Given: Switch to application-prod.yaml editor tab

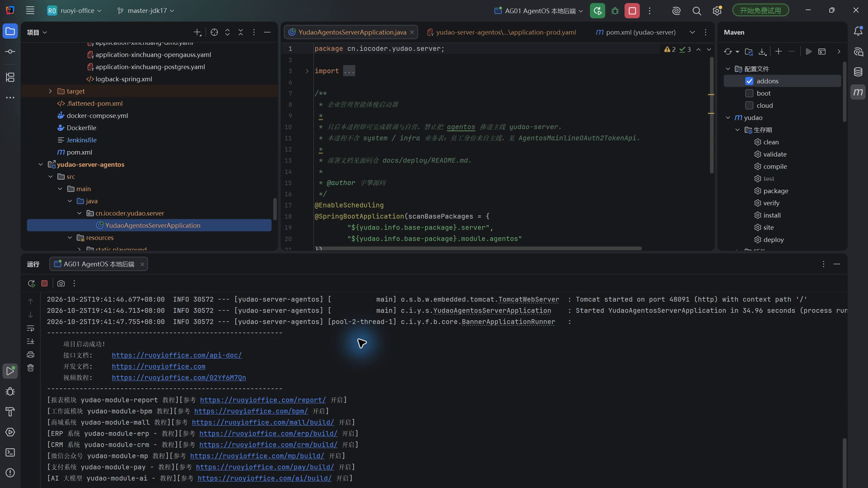Looking at the screenshot, I should [501, 32].
